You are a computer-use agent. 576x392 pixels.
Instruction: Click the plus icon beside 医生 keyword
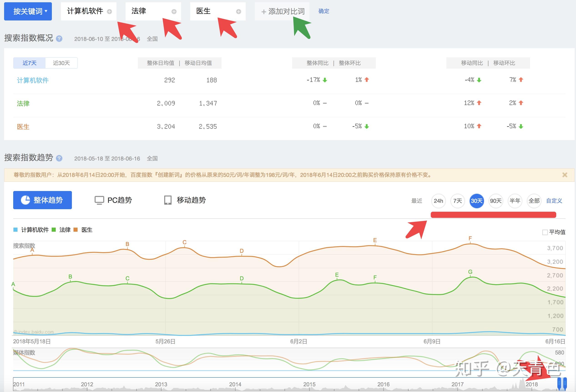coord(238,11)
